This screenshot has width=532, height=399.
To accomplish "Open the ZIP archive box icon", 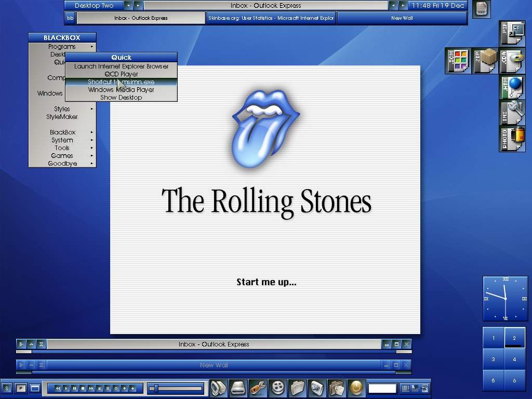I will pyautogui.click(x=485, y=61).
